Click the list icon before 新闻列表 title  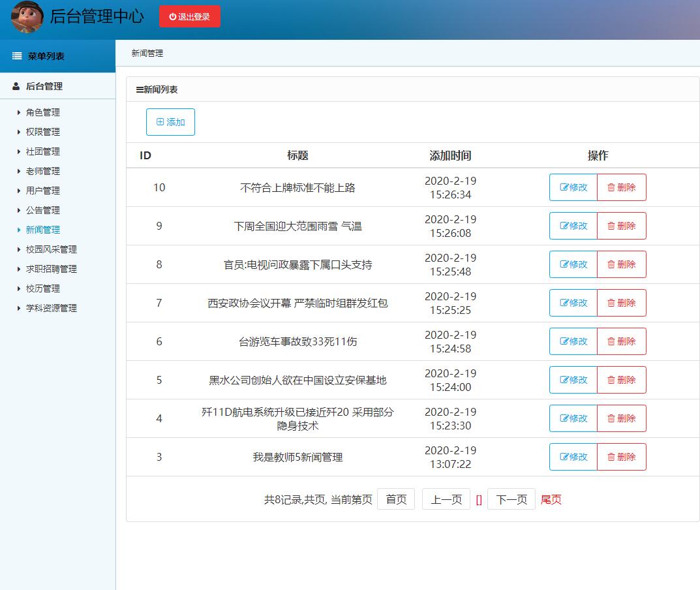pos(138,89)
